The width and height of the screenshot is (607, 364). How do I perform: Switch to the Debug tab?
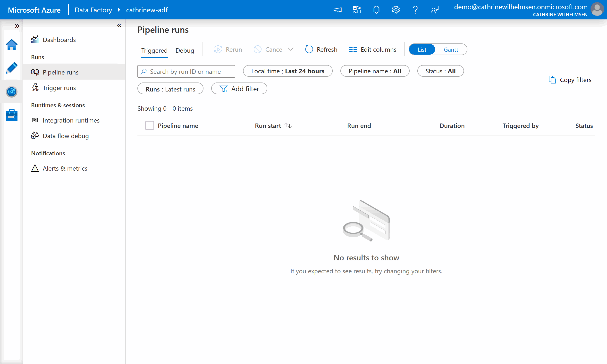(x=185, y=50)
